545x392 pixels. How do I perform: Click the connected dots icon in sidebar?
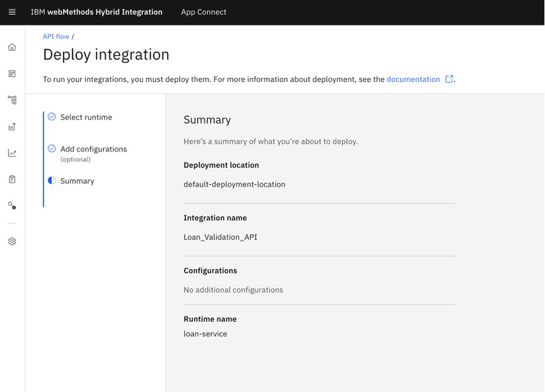(x=12, y=206)
